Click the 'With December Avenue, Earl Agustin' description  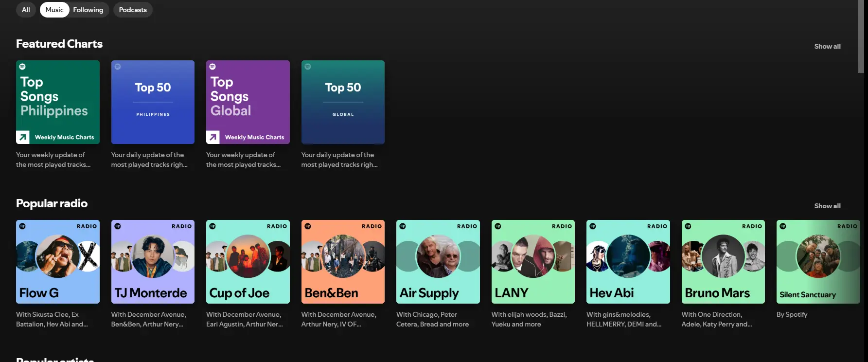click(245, 319)
